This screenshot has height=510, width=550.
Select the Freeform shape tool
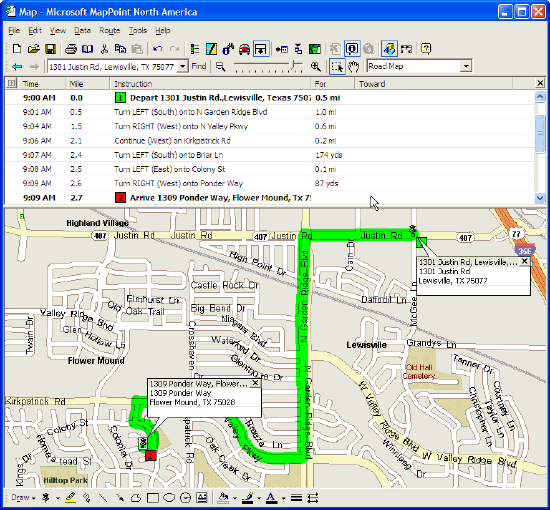(x=136, y=497)
